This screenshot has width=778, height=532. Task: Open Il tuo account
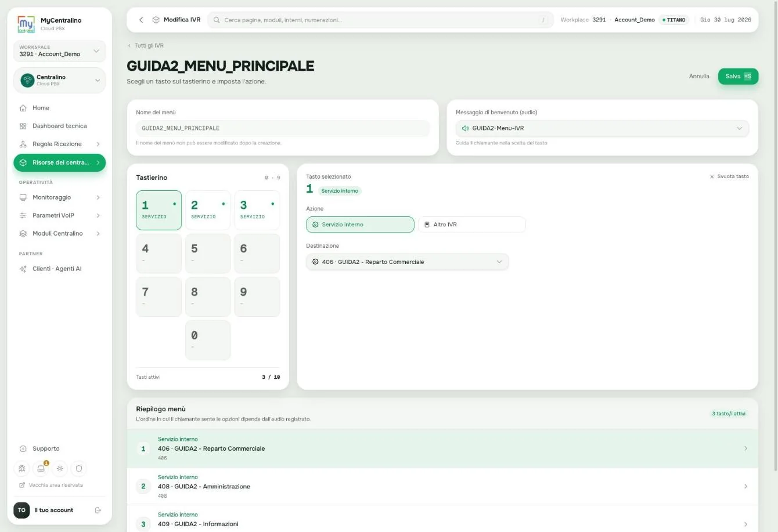pos(53,510)
